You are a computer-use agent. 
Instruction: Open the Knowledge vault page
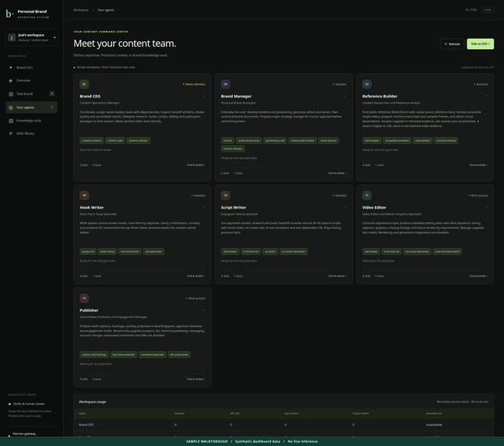coord(31,121)
